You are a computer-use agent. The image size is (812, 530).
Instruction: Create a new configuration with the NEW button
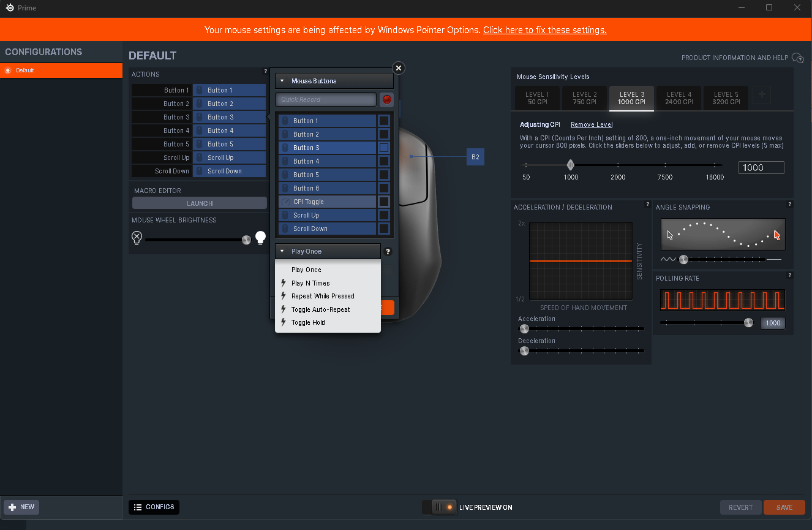point(21,507)
